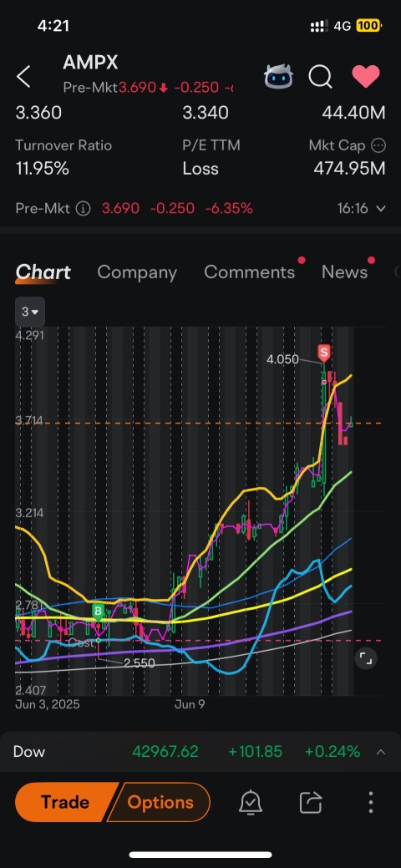Tap the orange Trade button
The height and width of the screenshot is (868, 401).
[x=65, y=802]
